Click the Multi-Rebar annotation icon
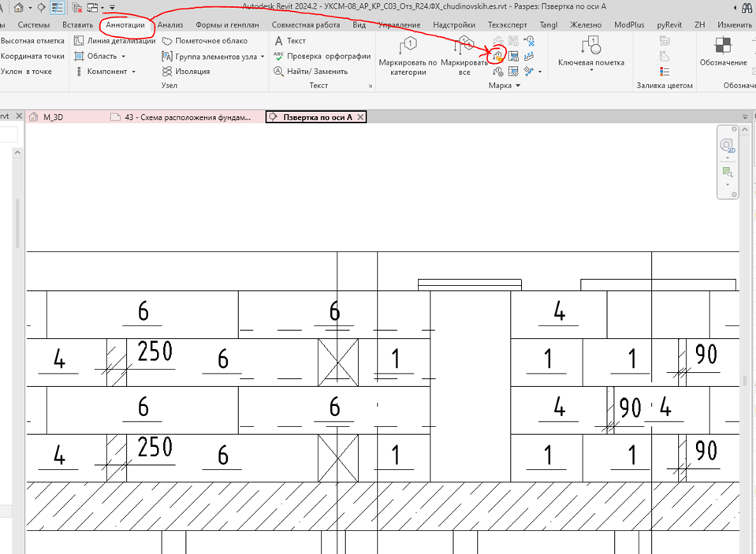Screen dimensions: 756x554 [529, 72]
